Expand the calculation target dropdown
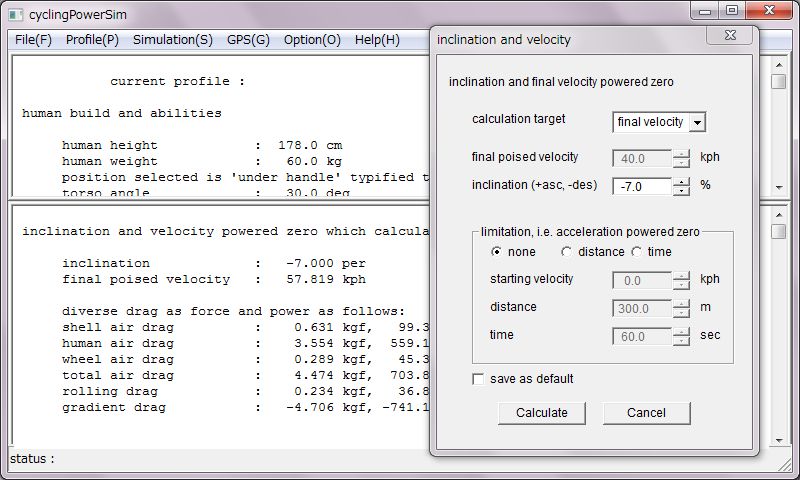 pyautogui.click(x=697, y=122)
